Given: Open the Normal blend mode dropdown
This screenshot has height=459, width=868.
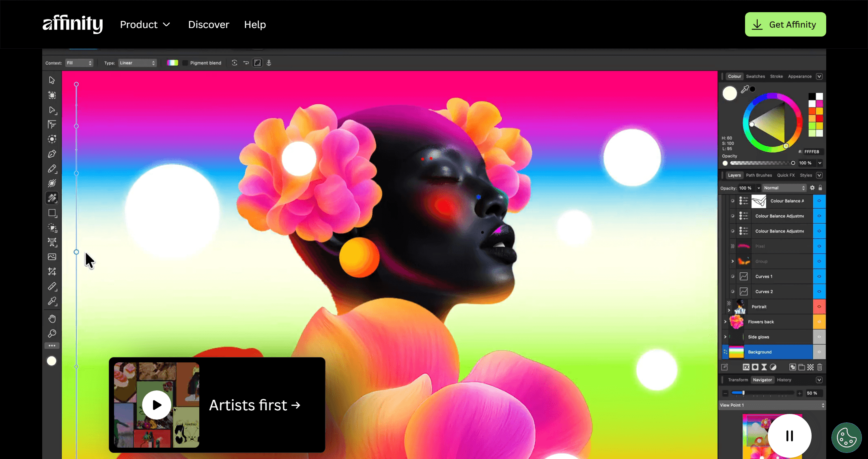Looking at the screenshot, I should click(x=784, y=188).
